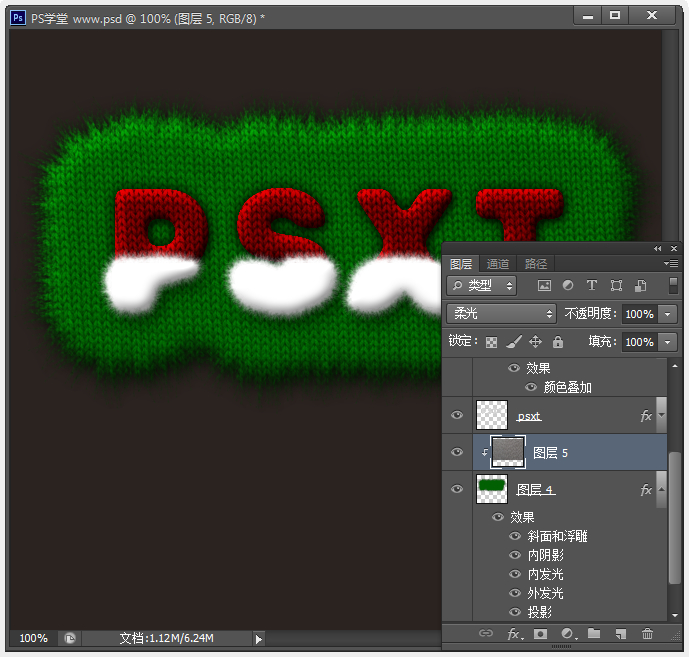Viewport: 689px width, 657px height.
Task: Click the 图层 5 layer name
Action: (550, 452)
